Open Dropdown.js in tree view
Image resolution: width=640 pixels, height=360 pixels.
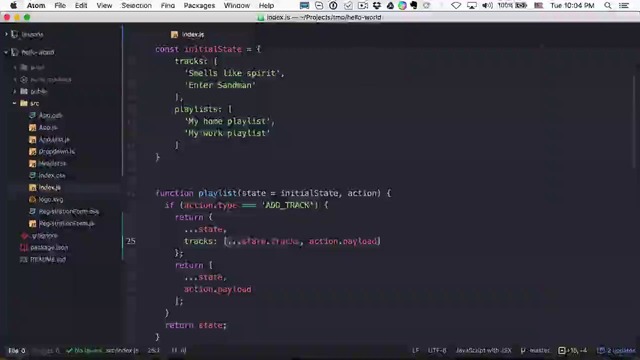click(x=57, y=151)
